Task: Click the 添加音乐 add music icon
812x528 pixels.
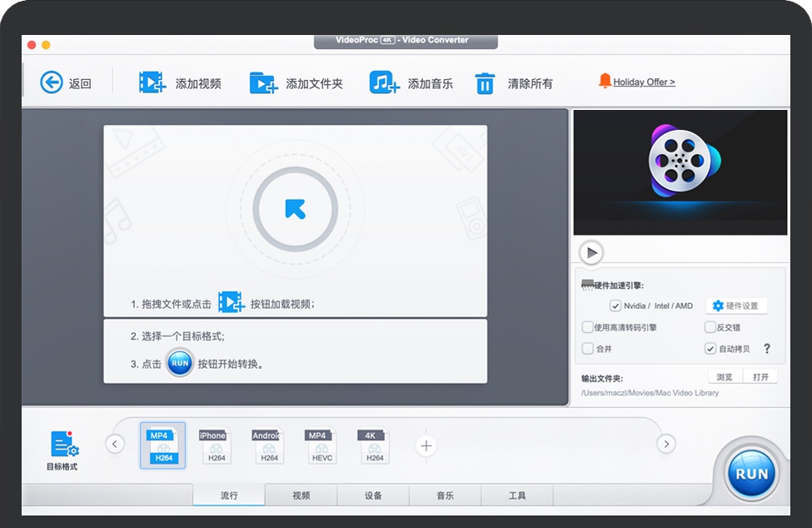Action: [385, 82]
